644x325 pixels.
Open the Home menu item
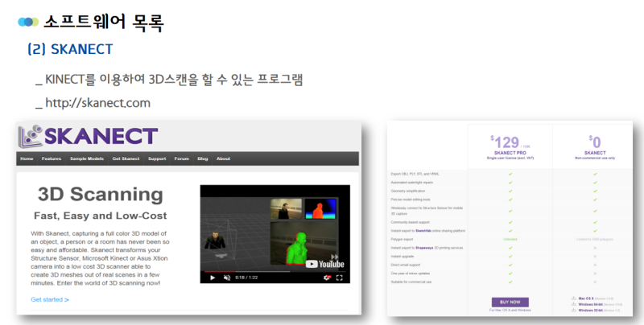pyautogui.click(x=27, y=158)
